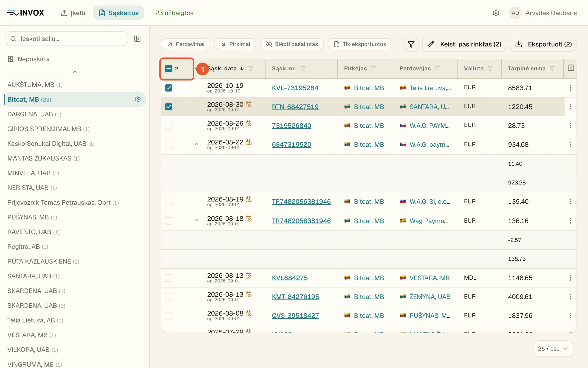Image resolution: width=588 pixels, height=368 pixels.
Task: Open row menu for KVL684275
Action: pyautogui.click(x=570, y=278)
